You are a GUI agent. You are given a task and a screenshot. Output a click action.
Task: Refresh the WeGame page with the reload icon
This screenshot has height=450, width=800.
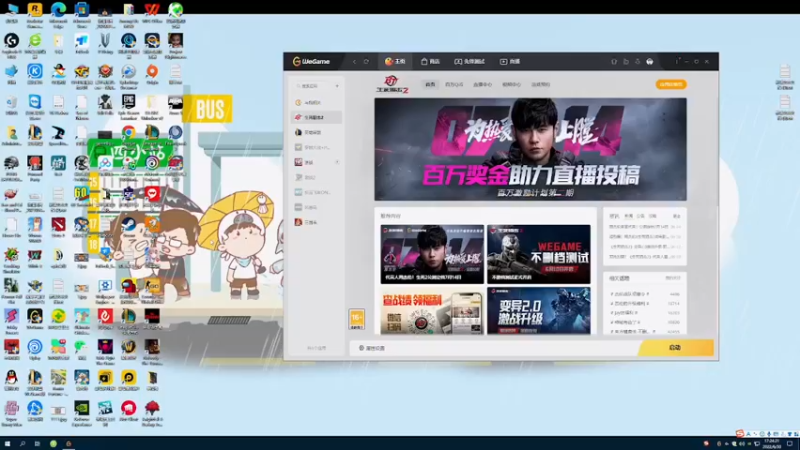tap(366, 62)
